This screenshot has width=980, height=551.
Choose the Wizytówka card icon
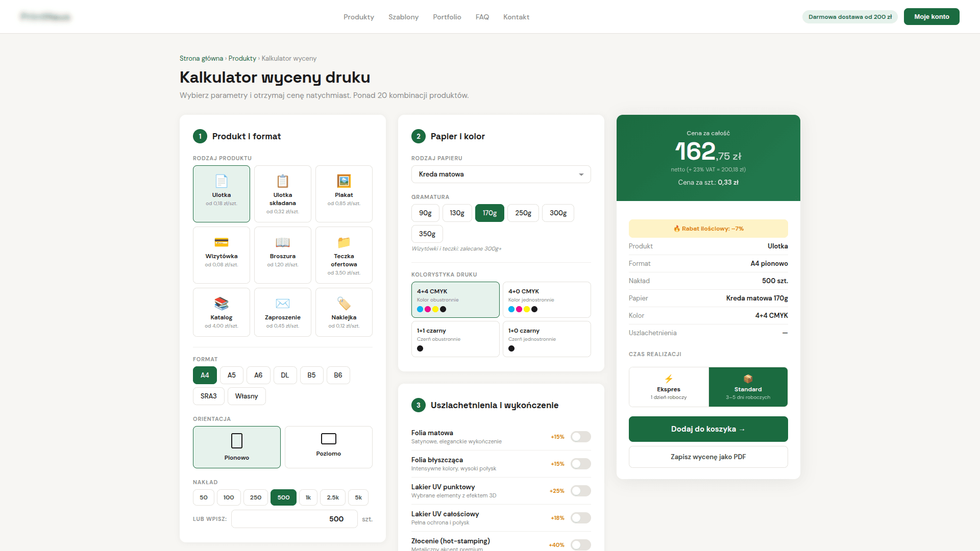coord(221,242)
